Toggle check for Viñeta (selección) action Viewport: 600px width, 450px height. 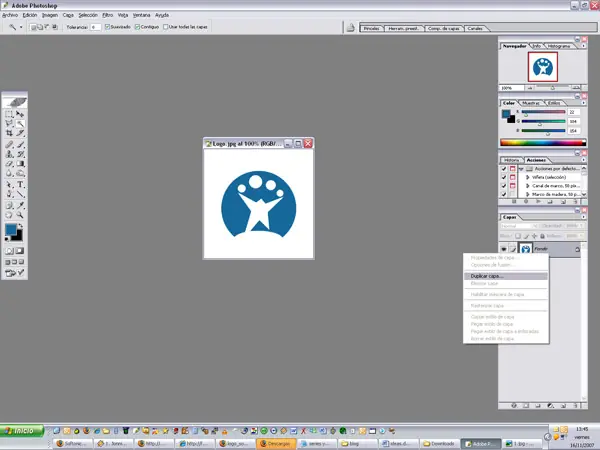point(504,177)
